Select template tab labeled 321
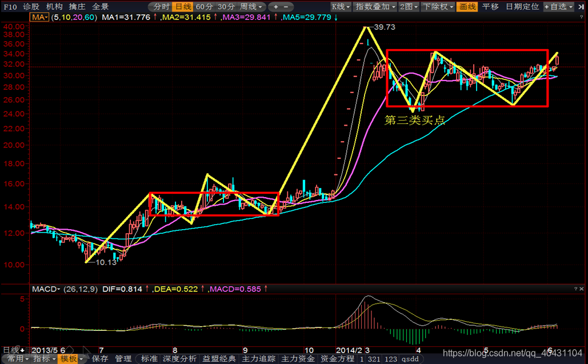The image size is (588, 364). pyautogui.click(x=374, y=359)
